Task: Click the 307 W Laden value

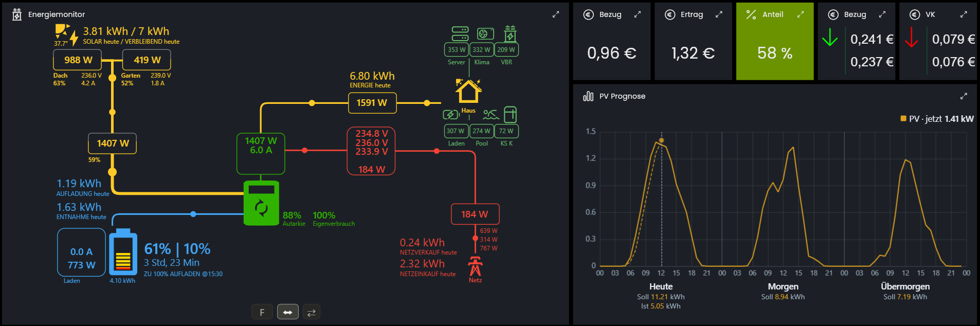Action: pyautogui.click(x=456, y=131)
